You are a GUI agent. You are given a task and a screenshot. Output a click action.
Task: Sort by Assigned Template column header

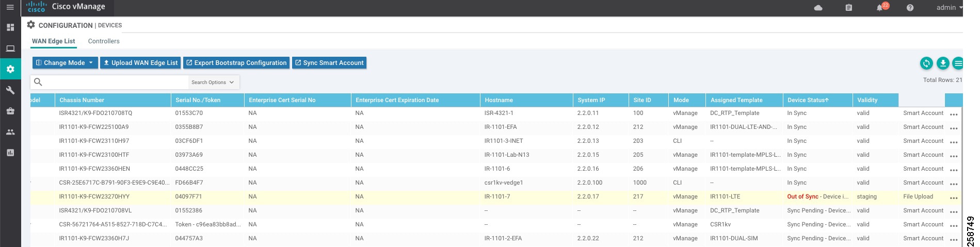point(744,100)
